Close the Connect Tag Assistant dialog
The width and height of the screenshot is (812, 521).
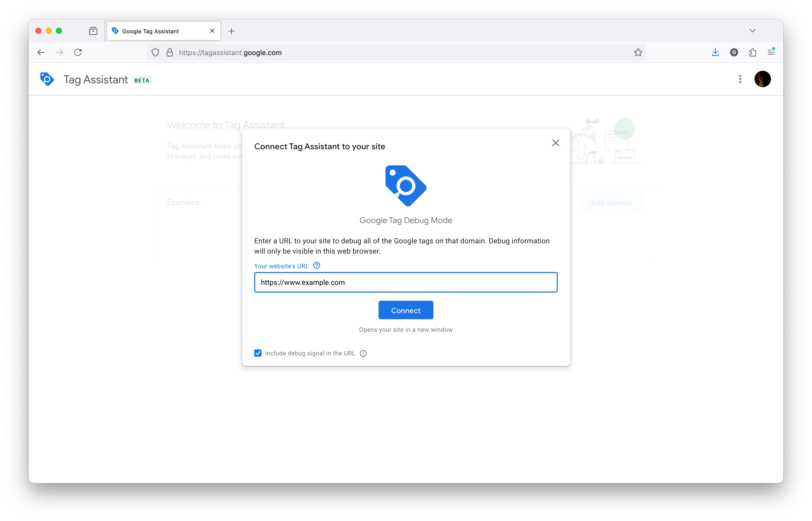click(555, 143)
